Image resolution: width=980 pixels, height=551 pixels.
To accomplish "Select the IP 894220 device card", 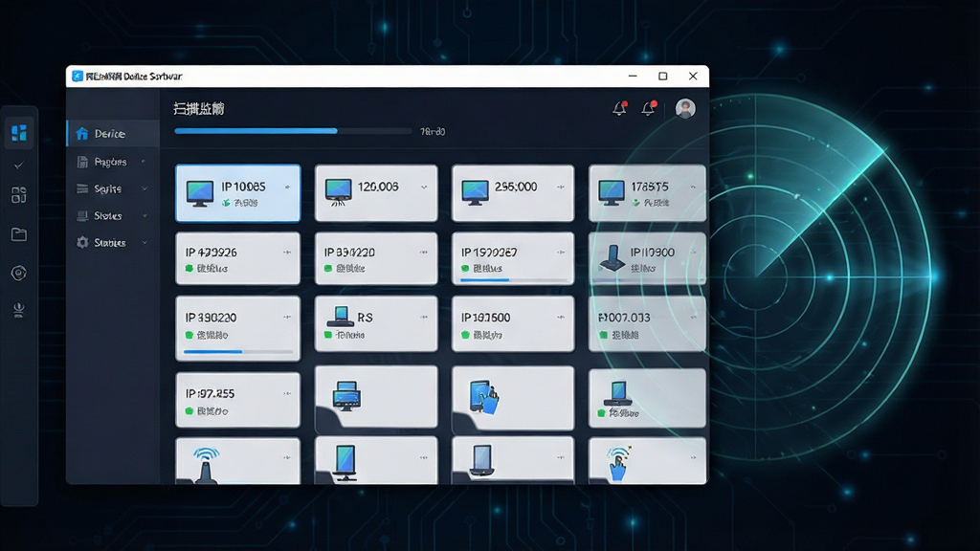I will coord(376,258).
